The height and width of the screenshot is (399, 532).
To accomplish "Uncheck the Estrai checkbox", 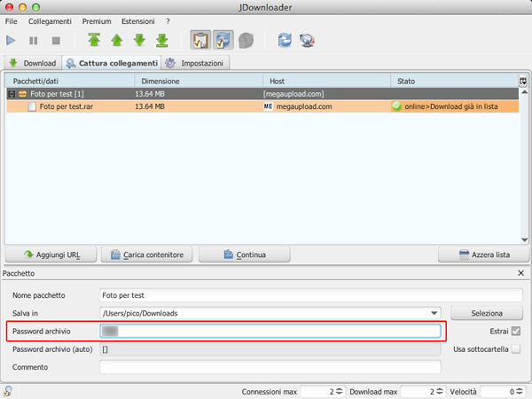I will 515,332.
